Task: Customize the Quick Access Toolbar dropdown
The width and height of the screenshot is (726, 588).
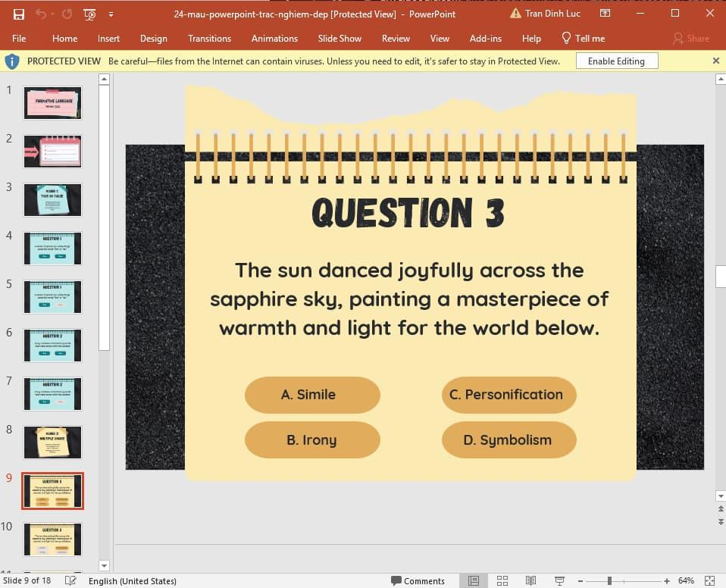Action: point(111,14)
